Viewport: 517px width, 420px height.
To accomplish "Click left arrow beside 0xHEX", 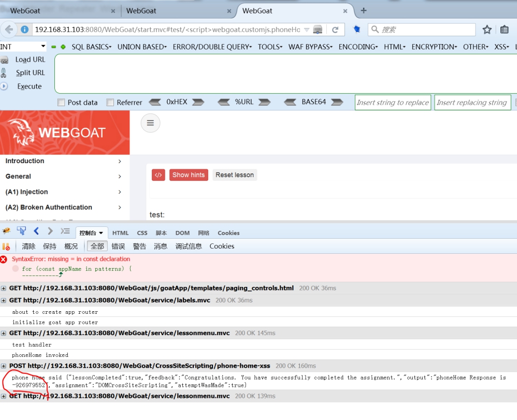I will (x=155, y=102).
